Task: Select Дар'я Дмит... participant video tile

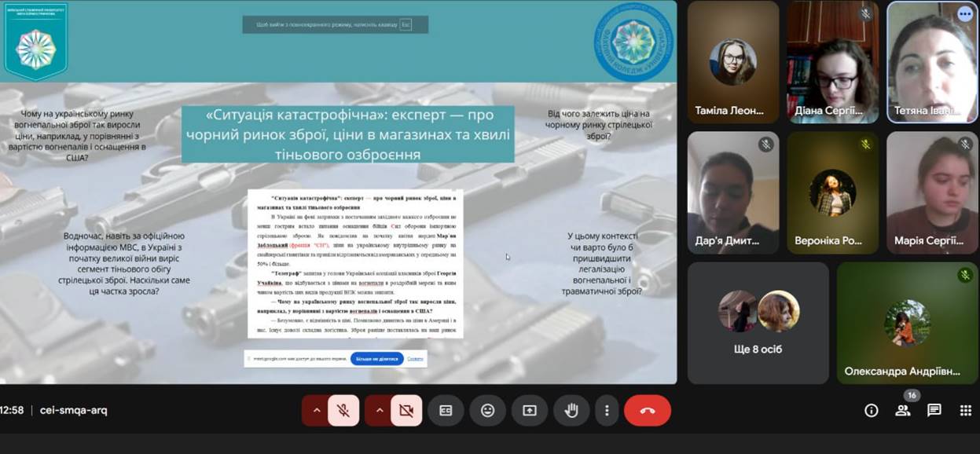Action: pyautogui.click(x=732, y=192)
